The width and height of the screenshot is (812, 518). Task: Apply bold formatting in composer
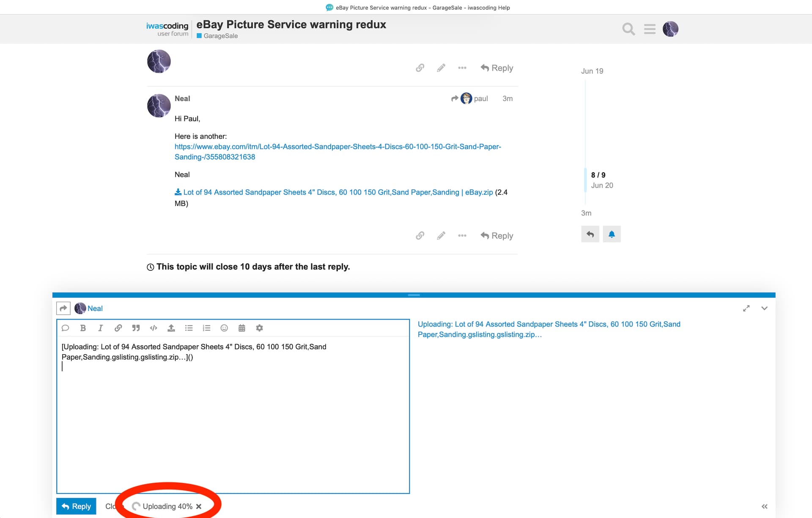(83, 328)
